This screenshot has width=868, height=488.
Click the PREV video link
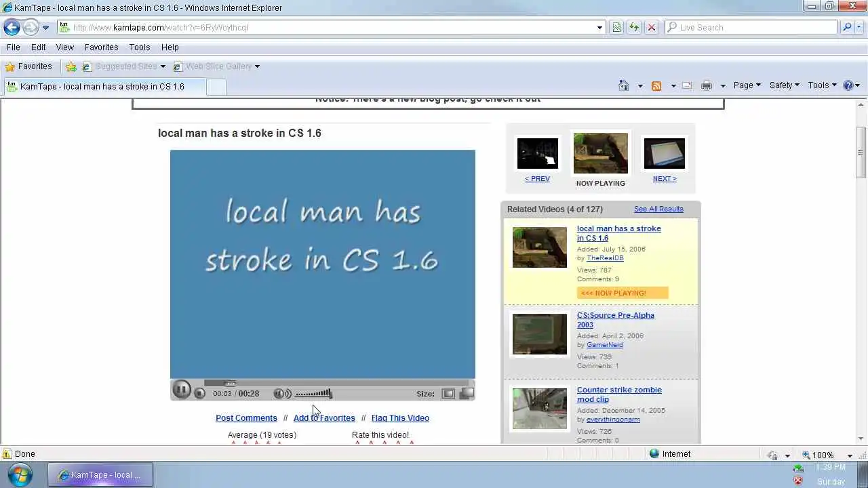pyautogui.click(x=537, y=179)
